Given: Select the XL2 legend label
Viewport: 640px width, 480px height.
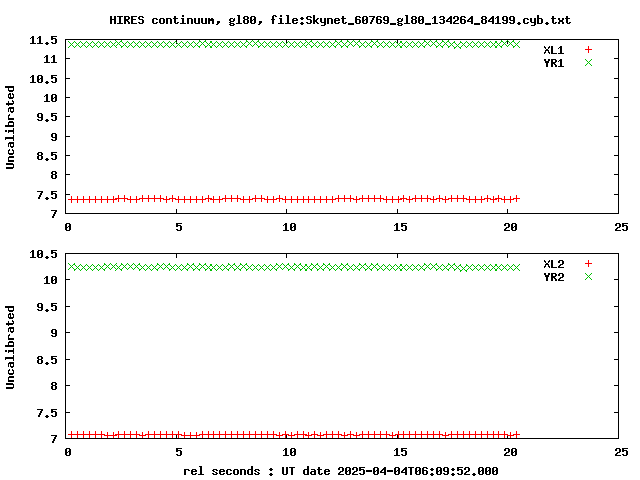Looking at the screenshot, I should [x=553, y=264].
